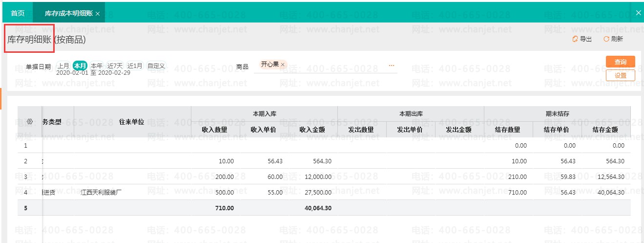Viewport: 644px width, 243px height.
Task: Select the 本月 date filter
Action: tap(80, 66)
